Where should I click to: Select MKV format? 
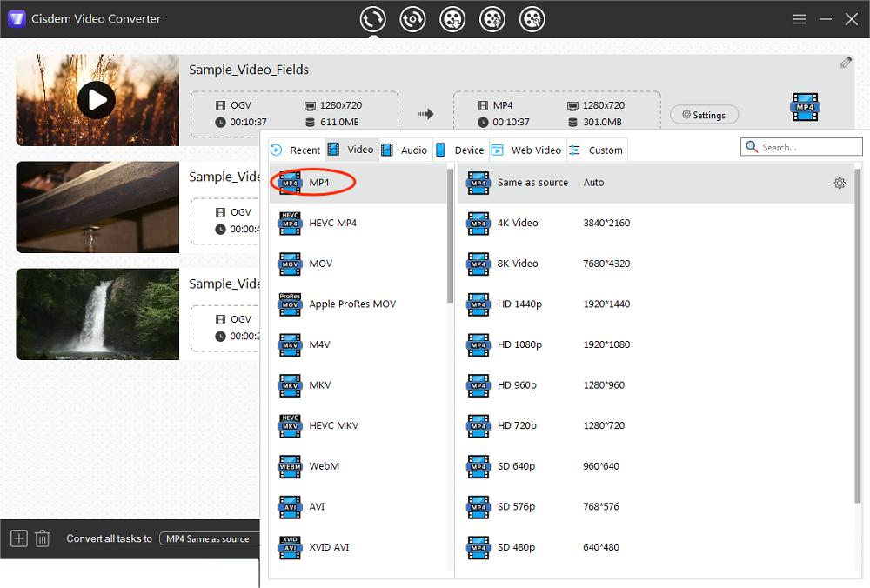coord(358,385)
